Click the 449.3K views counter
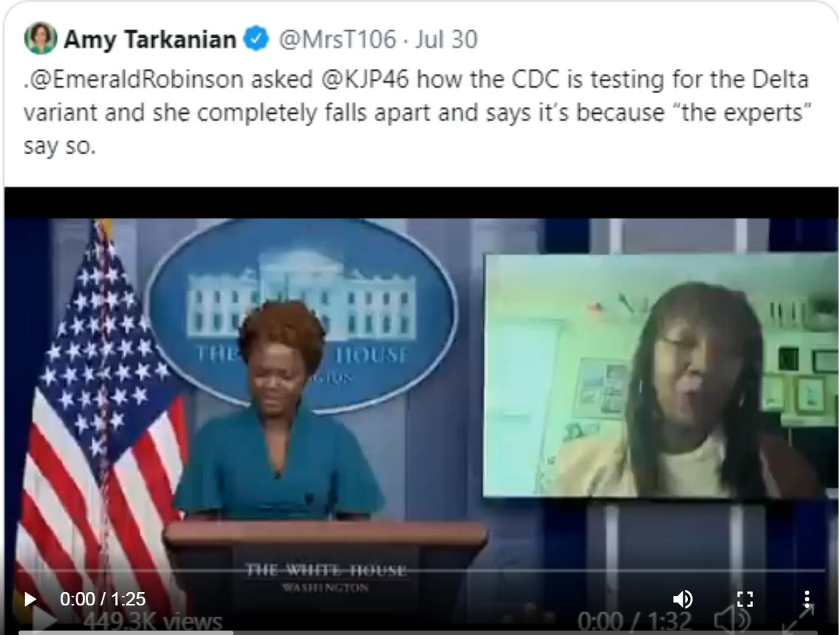Viewport: 840px width, 635px height. [153, 622]
